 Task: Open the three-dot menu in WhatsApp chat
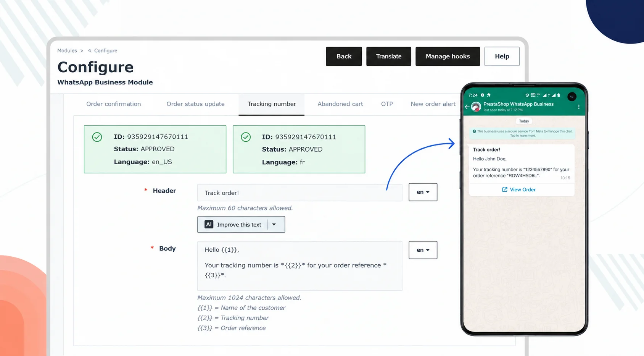pyautogui.click(x=579, y=107)
